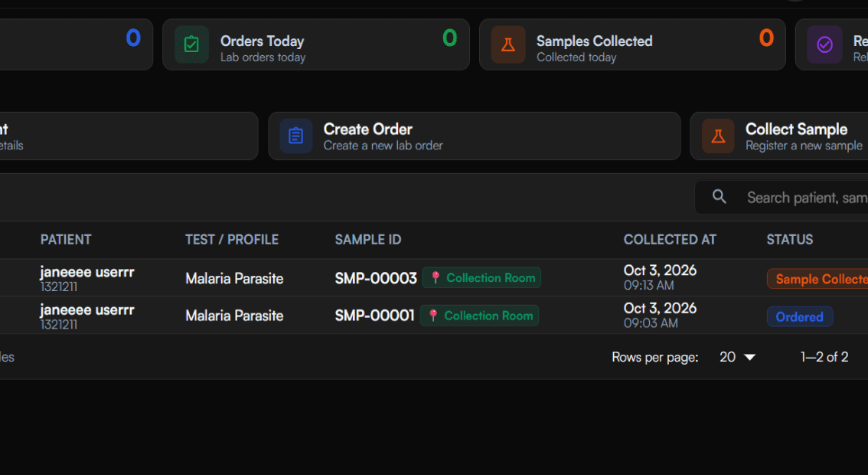Click the Orders Today count value 0
Image resolution: width=868 pixels, height=475 pixels.
coord(449,38)
